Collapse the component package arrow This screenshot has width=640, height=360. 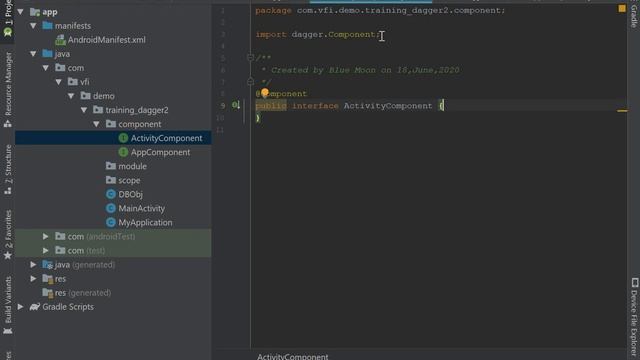click(x=96, y=124)
